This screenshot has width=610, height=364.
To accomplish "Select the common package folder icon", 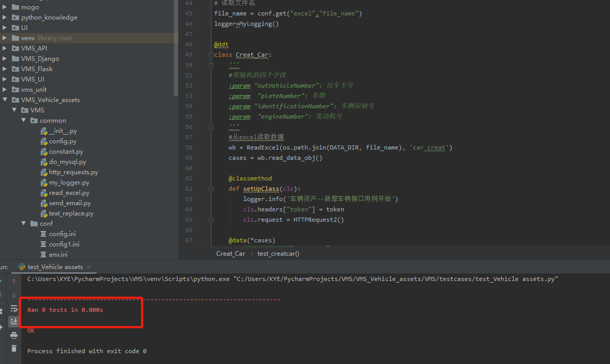I will coord(34,121).
